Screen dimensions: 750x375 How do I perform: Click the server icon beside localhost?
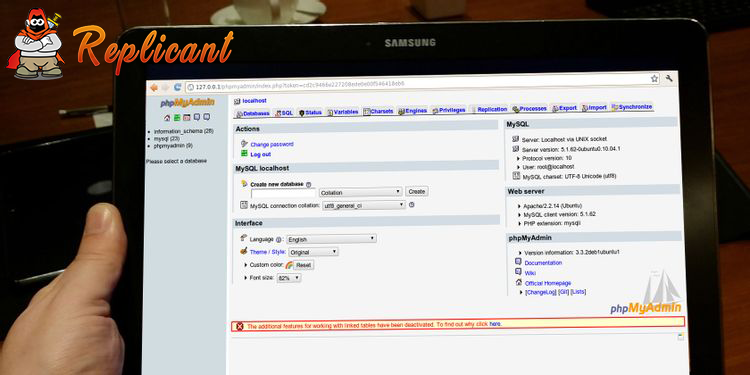pyautogui.click(x=237, y=101)
